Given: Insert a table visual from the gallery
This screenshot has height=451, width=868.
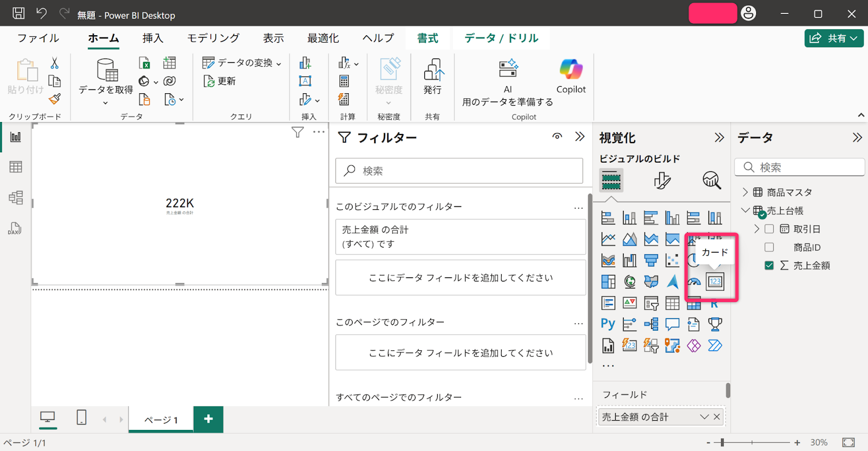Looking at the screenshot, I should coord(672,303).
